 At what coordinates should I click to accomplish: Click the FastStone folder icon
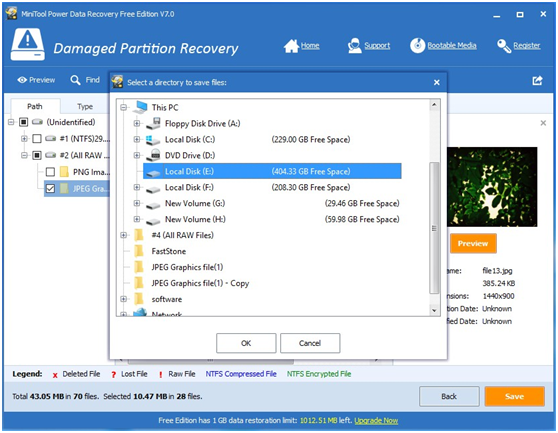click(139, 251)
